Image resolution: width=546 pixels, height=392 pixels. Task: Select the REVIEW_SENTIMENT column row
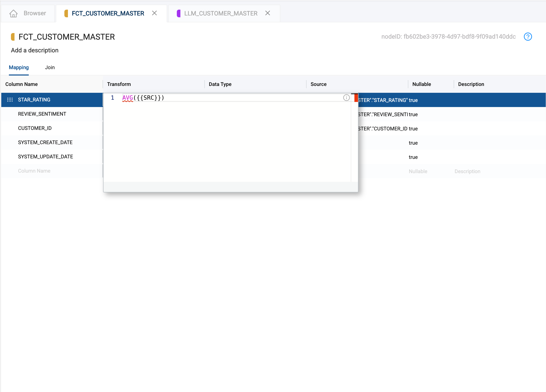42,114
